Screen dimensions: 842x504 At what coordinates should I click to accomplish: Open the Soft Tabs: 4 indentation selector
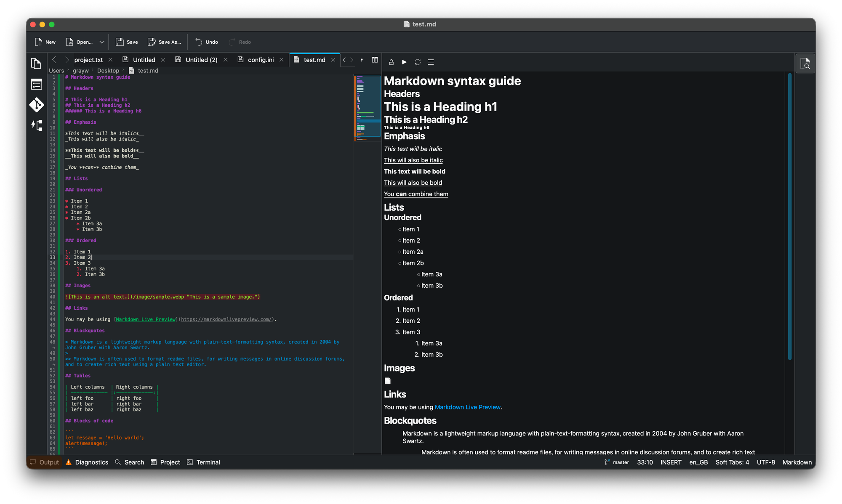[732, 462]
